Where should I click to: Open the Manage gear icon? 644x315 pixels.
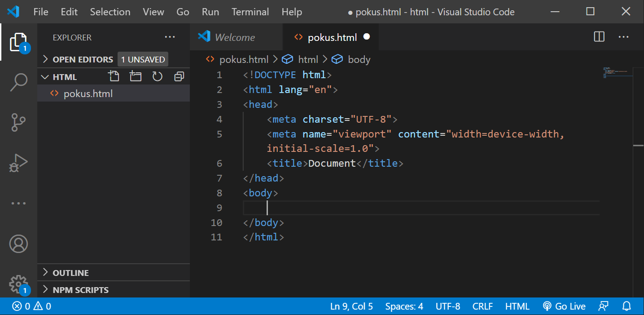(x=18, y=284)
